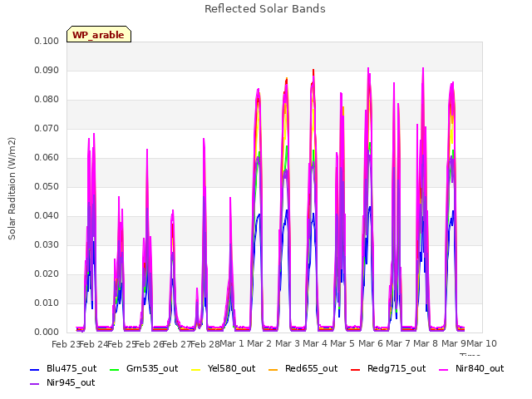Image resolution: width=532 pixels, height=399 pixels.
Task: Click the Mar 7 x-axis date label
Action: click(398, 343)
